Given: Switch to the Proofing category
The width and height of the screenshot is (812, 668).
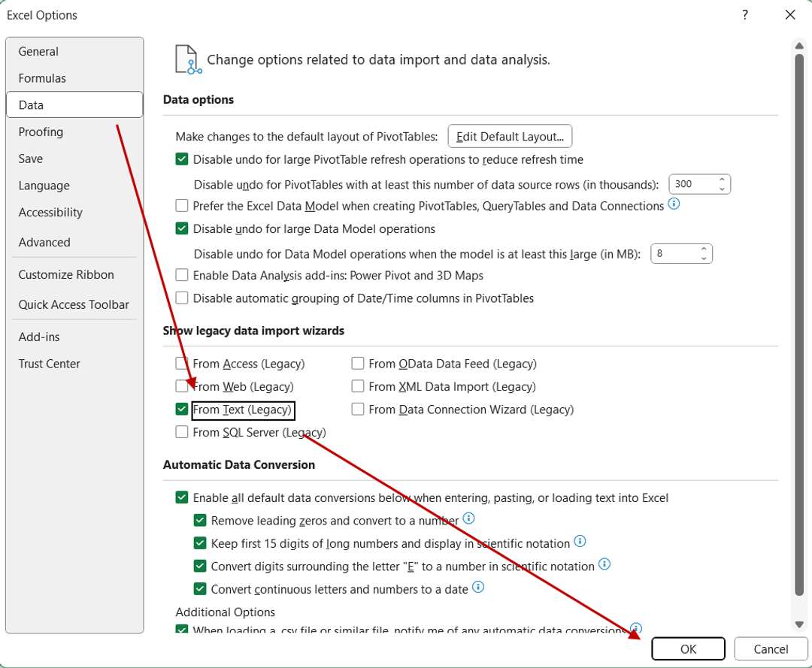Looking at the screenshot, I should click(41, 131).
